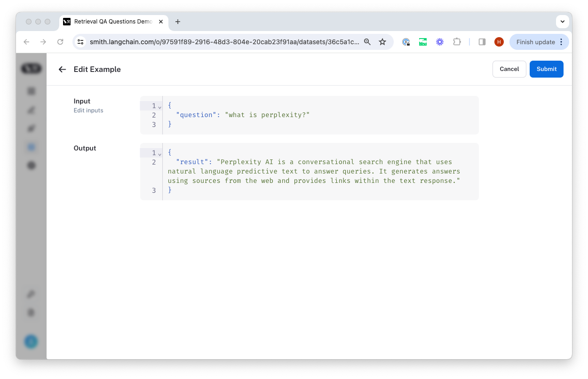This screenshot has width=588, height=379.
Task: Click Finish update in Chrome toolbar
Action: (535, 42)
